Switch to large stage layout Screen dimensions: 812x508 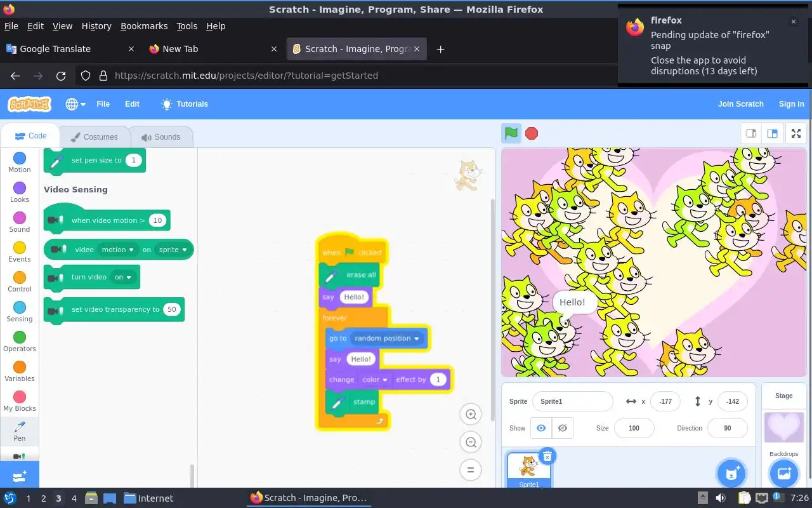(772, 133)
